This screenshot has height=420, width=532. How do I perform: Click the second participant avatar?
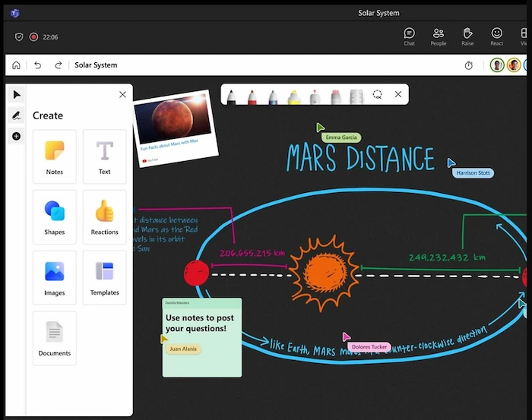coord(514,65)
